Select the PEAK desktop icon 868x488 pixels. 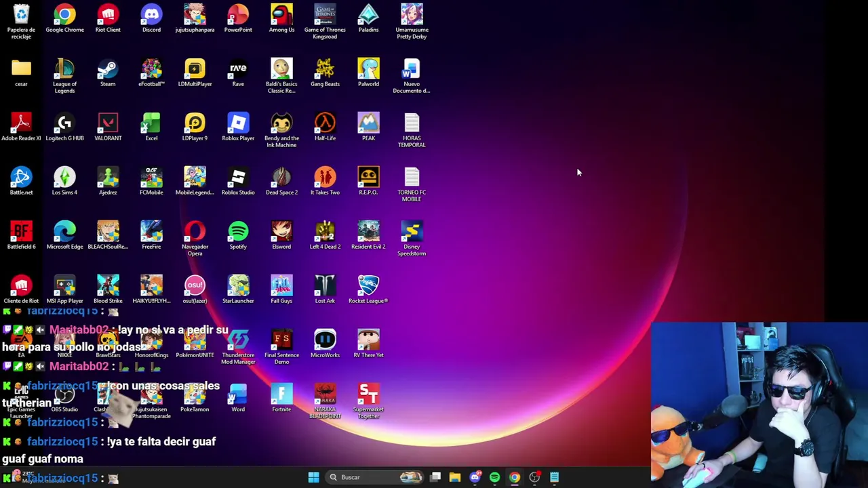(368, 127)
